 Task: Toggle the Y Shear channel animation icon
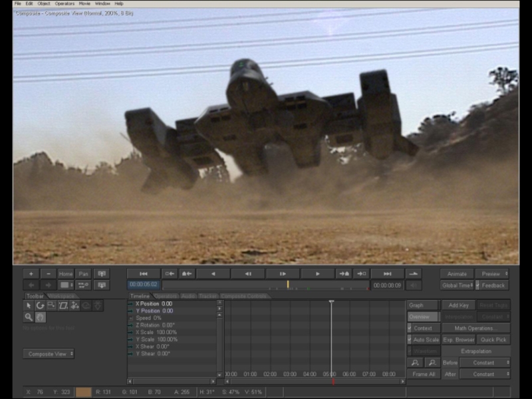(x=130, y=354)
